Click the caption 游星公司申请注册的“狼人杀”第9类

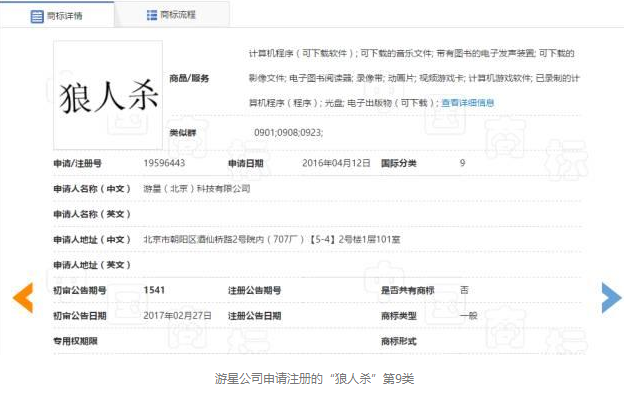314,378
